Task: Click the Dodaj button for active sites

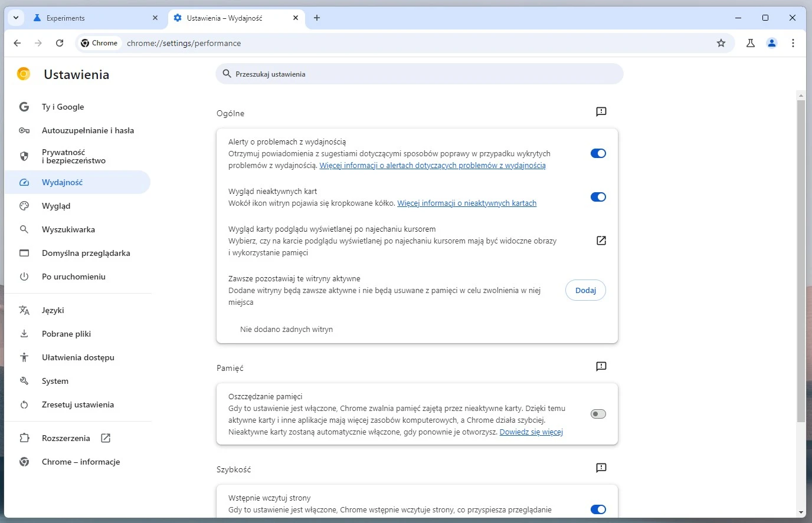Action: click(x=585, y=290)
